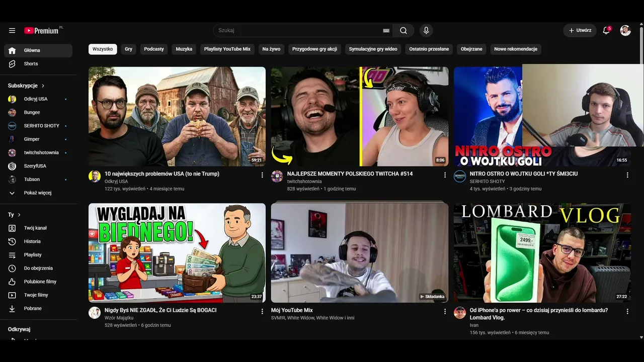The height and width of the screenshot is (362, 644).
Task: Expand the Ty section chevron
Action: [x=19, y=215]
